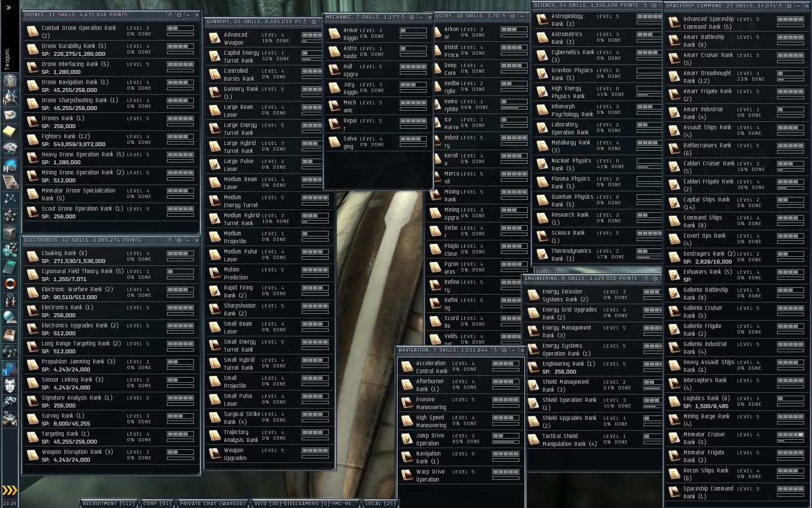
Task: Open the Veto [30]-Steelgamers chat tab
Action: pos(304,503)
